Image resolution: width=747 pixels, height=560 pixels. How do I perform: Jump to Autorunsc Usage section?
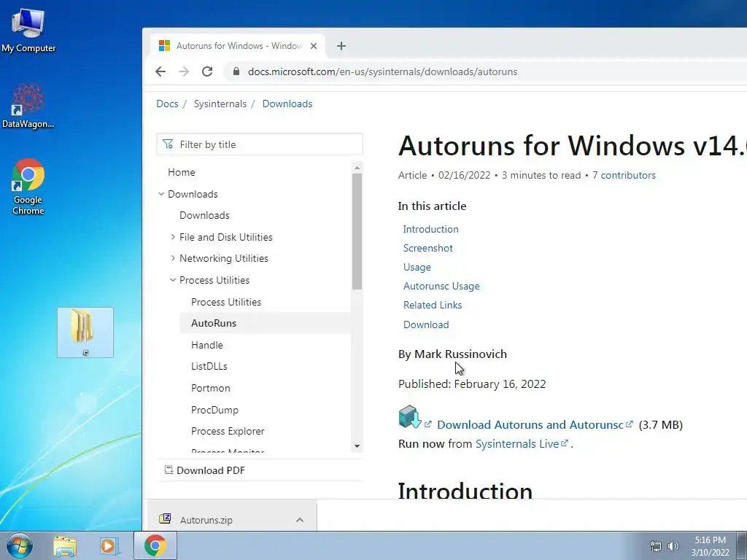tap(441, 286)
